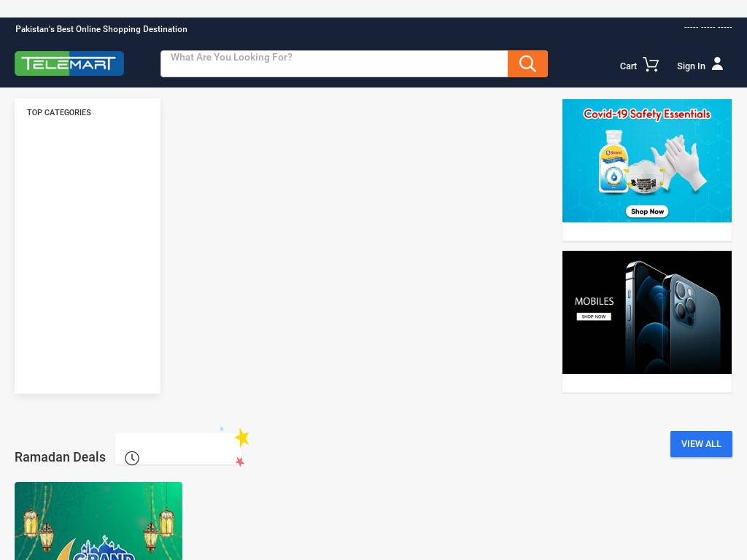Click the clock icon beside Ramadan Deals
Screen dimensions: 747x560
132,458
